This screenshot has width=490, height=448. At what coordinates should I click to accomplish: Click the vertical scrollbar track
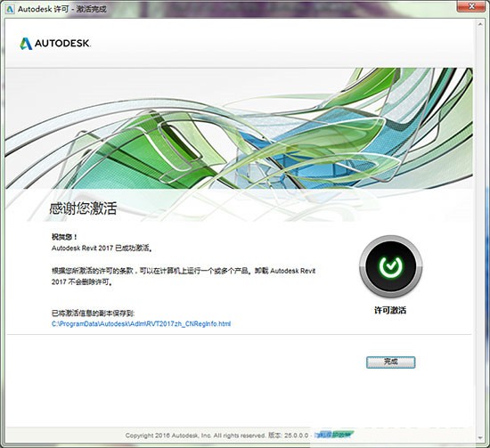click(x=480, y=231)
